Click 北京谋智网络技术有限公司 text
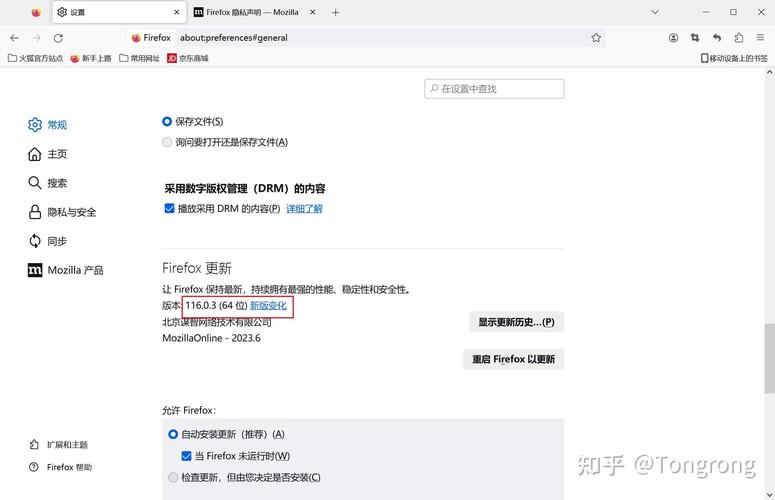This screenshot has width=775, height=500. 217,322
